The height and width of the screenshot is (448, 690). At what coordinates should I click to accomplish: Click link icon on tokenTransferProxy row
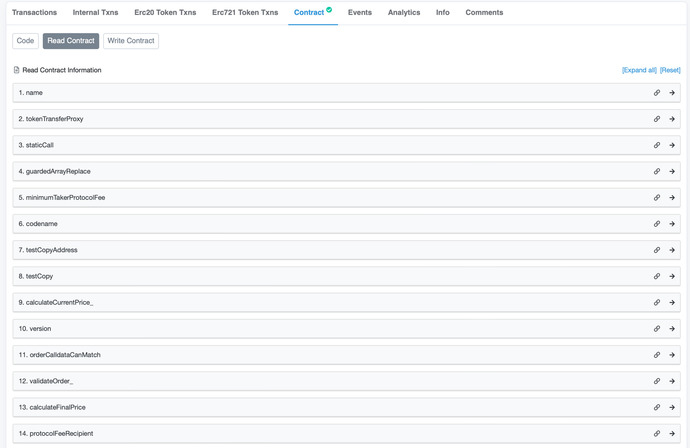[657, 119]
